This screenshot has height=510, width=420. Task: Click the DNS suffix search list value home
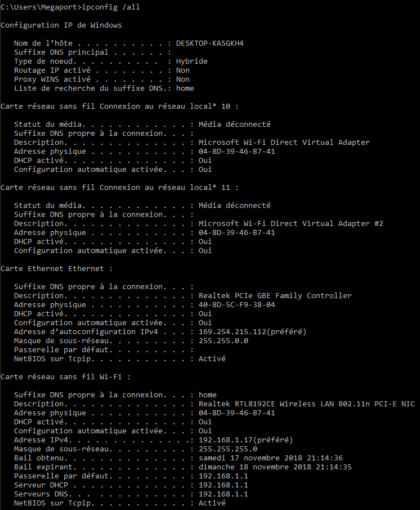(x=185, y=88)
